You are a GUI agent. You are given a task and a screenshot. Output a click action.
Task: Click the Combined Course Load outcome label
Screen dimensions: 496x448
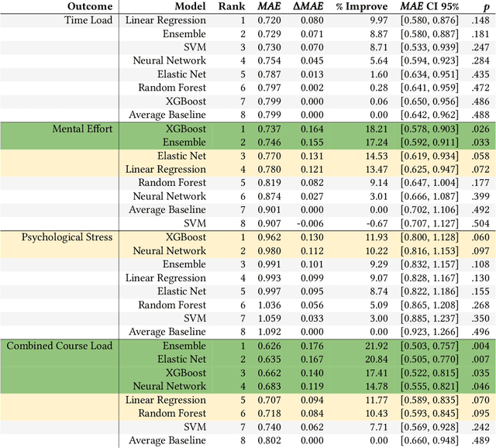pos(60,346)
